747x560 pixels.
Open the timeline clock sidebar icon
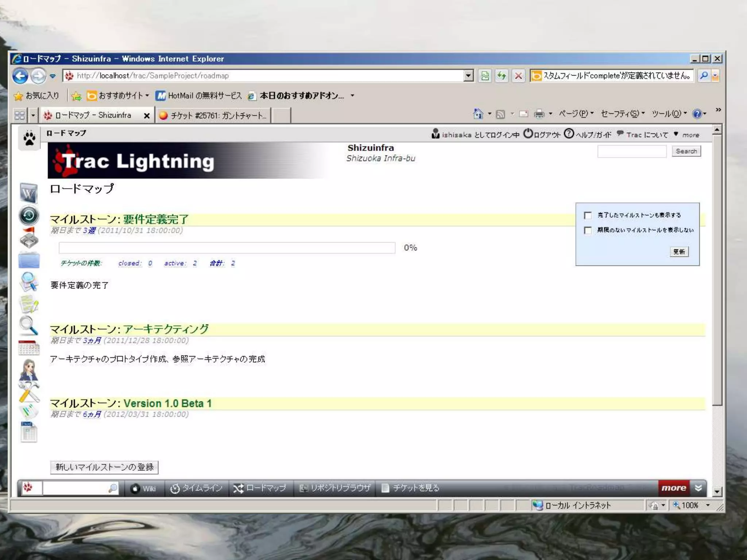(29, 215)
